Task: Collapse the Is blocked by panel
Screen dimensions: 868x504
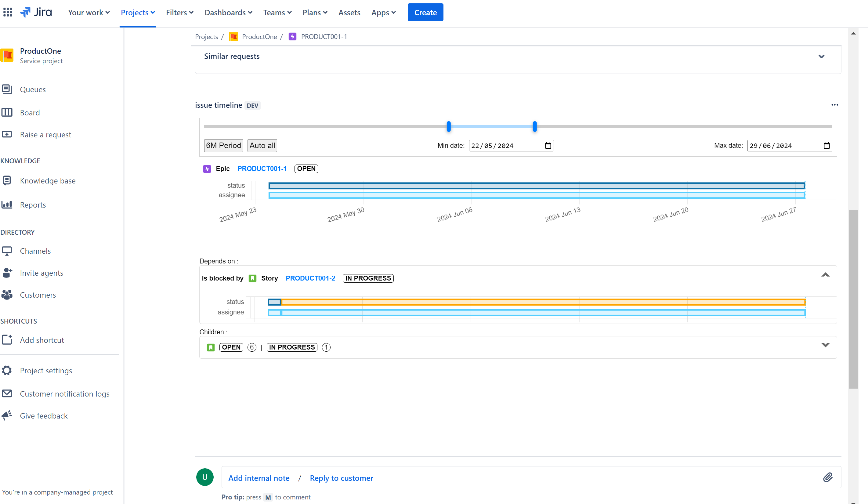Action: click(x=825, y=275)
